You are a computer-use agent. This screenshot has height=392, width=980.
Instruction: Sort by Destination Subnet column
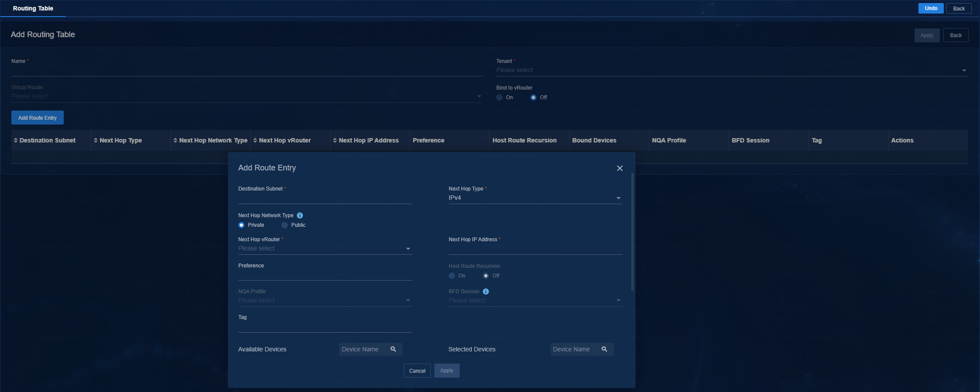[16, 140]
